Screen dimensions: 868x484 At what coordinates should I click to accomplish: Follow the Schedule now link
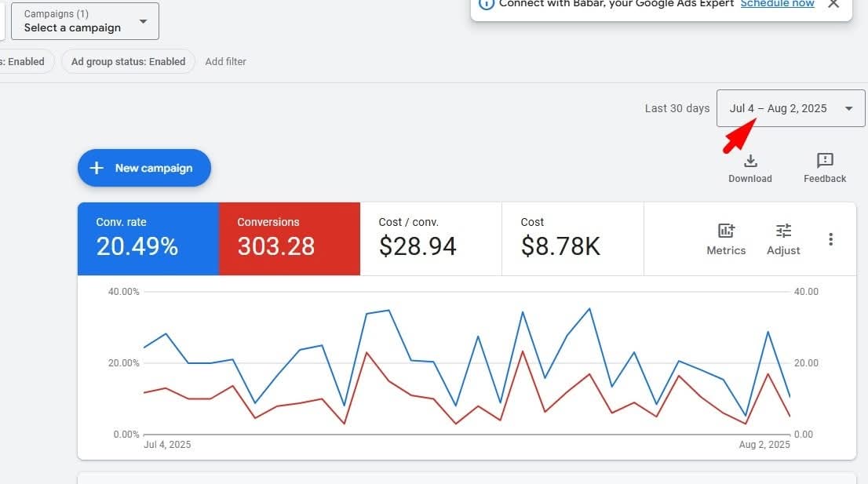[777, 4]
